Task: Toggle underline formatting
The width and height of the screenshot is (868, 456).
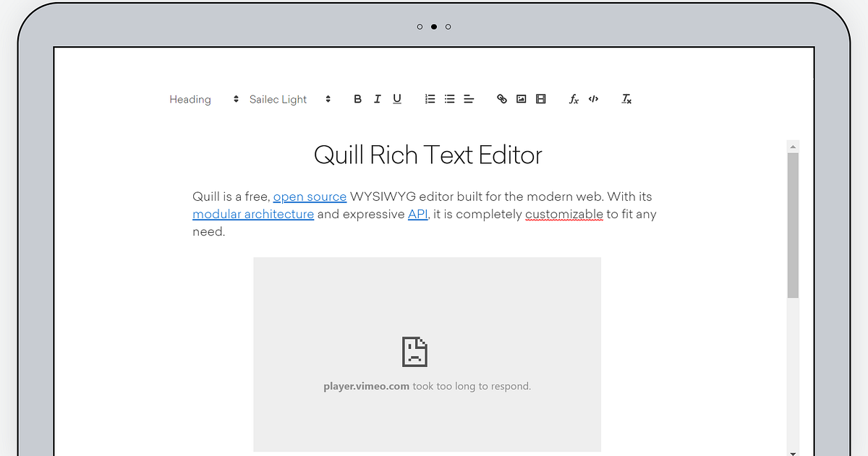Action: 396,98
